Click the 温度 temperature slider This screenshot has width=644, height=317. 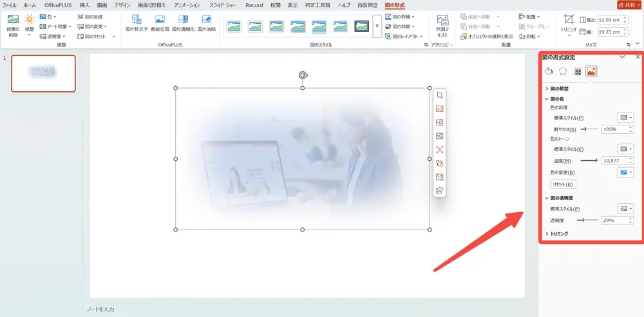pyautogui.click(x=589, y=160)
